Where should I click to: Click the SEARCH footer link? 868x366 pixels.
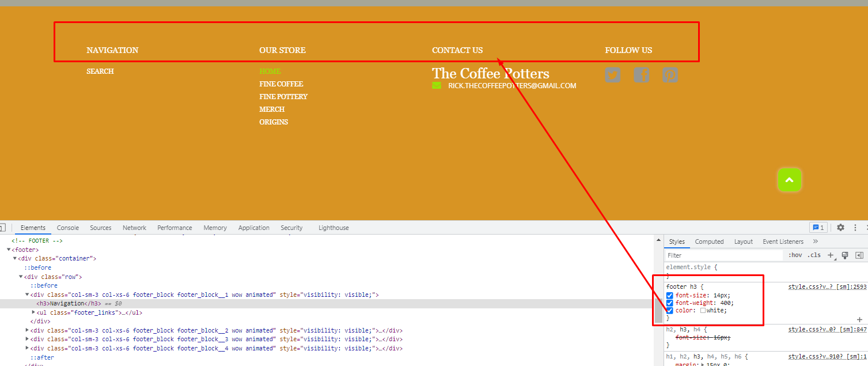[100, 71]
